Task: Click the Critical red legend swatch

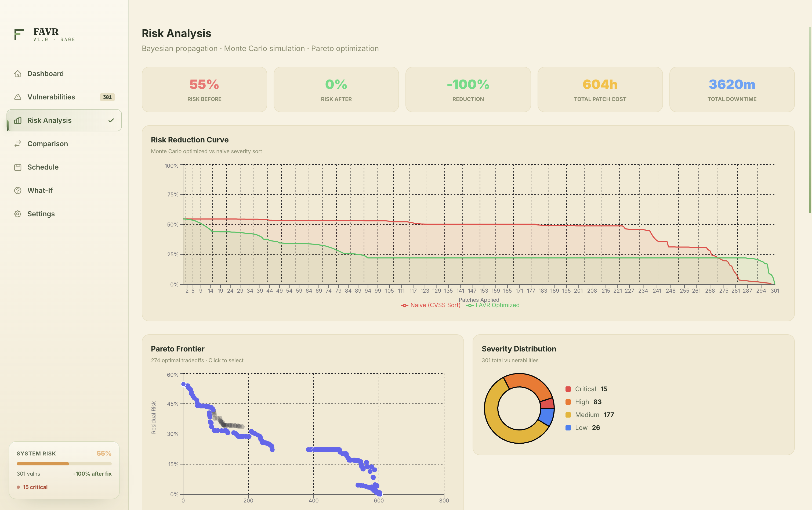Action: click(568, 389)
